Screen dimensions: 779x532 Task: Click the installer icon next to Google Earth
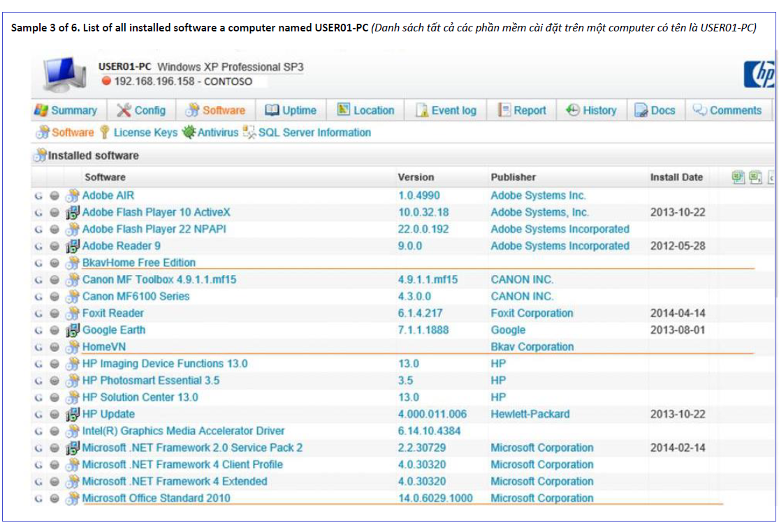coord(73,330)
